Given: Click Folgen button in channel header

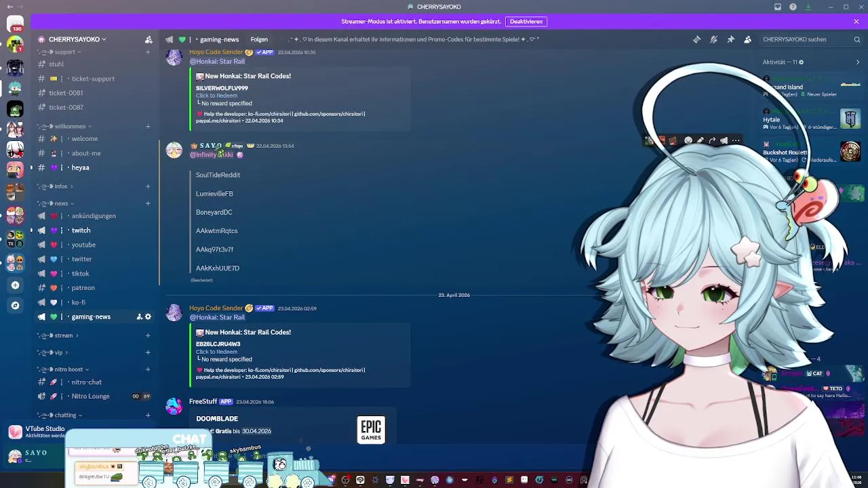Looking at the screenshot, I should [x=259, y=39].
